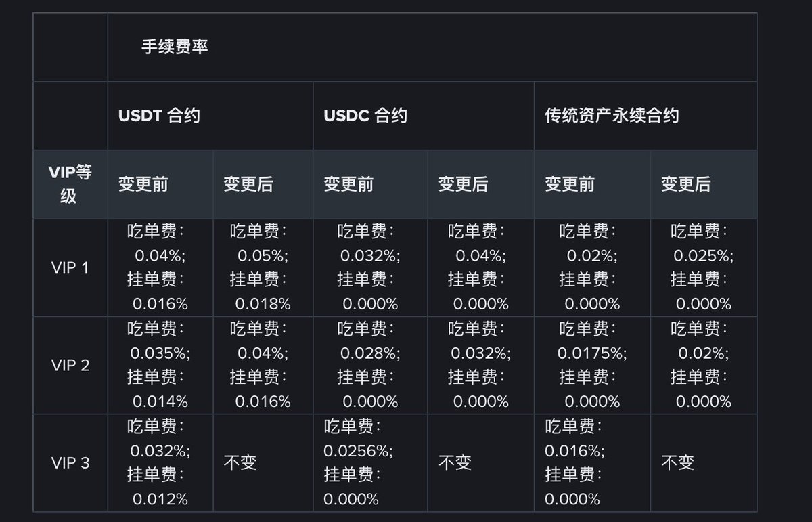The width and height of the screenshot is (812, 522).
Task: Click 变更后 header under USDC 合约
Action: point(463,184)
